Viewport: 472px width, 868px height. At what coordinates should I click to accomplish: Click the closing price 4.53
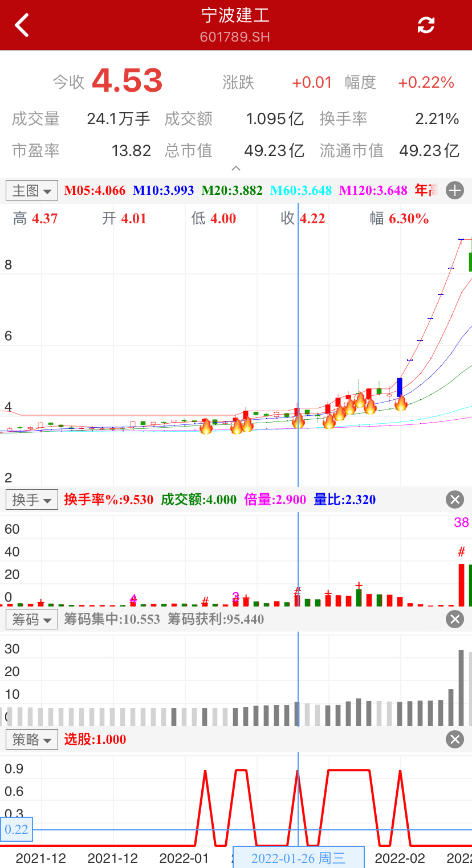(x=127, y=81)
